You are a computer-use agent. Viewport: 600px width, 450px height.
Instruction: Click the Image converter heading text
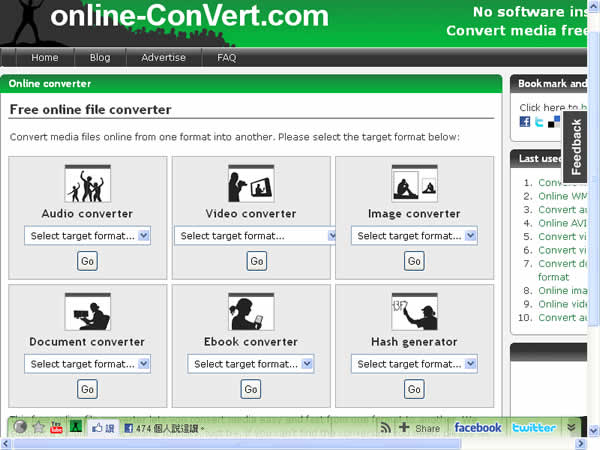pyautogui.click(x=414, y=214)
